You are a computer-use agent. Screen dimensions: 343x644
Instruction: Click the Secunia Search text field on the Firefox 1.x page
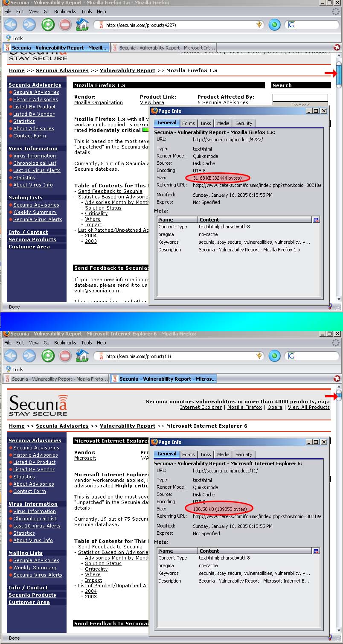[x=300, y=98]
